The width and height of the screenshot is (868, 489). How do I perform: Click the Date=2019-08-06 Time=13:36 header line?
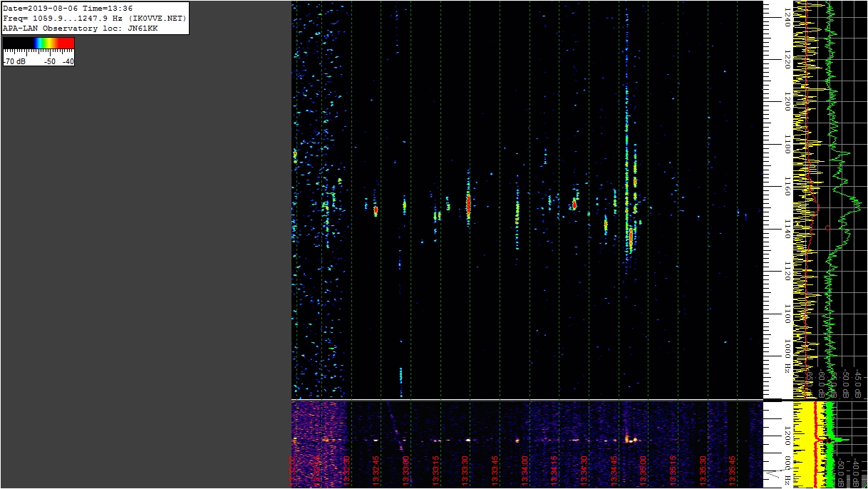pos(68,9)
